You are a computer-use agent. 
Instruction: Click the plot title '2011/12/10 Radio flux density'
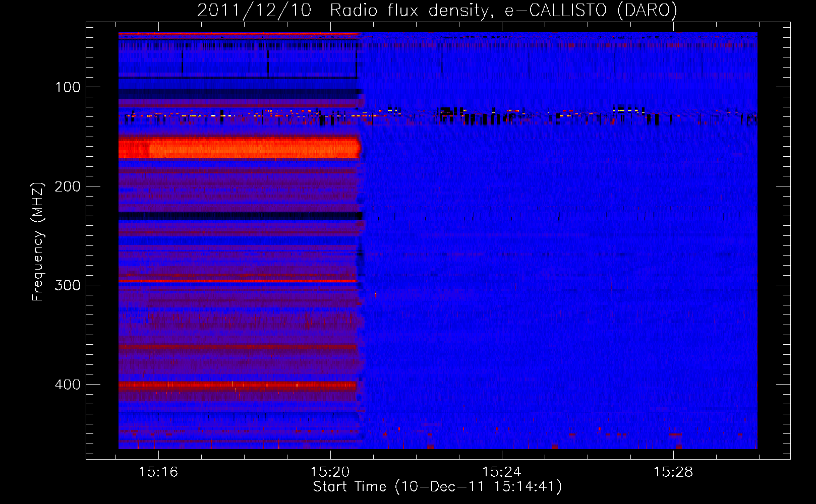pos(437,10)
